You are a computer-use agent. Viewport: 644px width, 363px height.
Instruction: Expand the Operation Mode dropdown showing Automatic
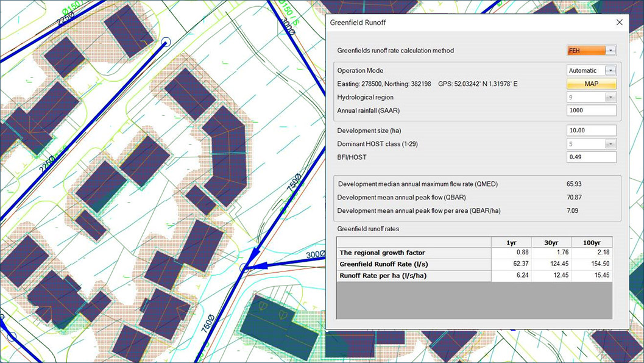611,70
